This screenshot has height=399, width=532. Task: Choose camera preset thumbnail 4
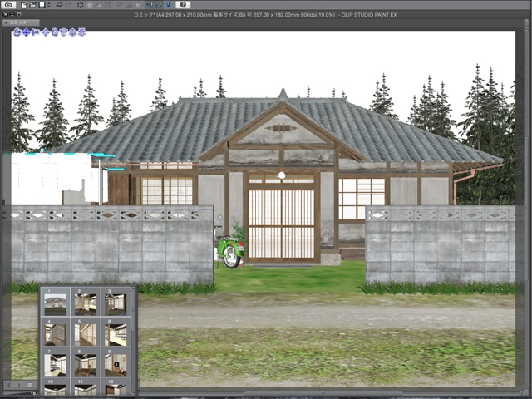click(56, 332)
